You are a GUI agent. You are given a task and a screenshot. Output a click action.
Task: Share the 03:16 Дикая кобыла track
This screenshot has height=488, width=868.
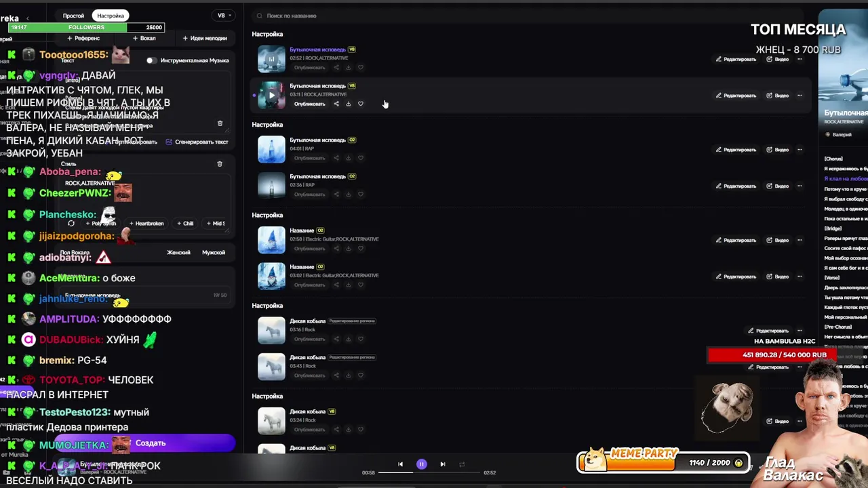click(336, 339)
